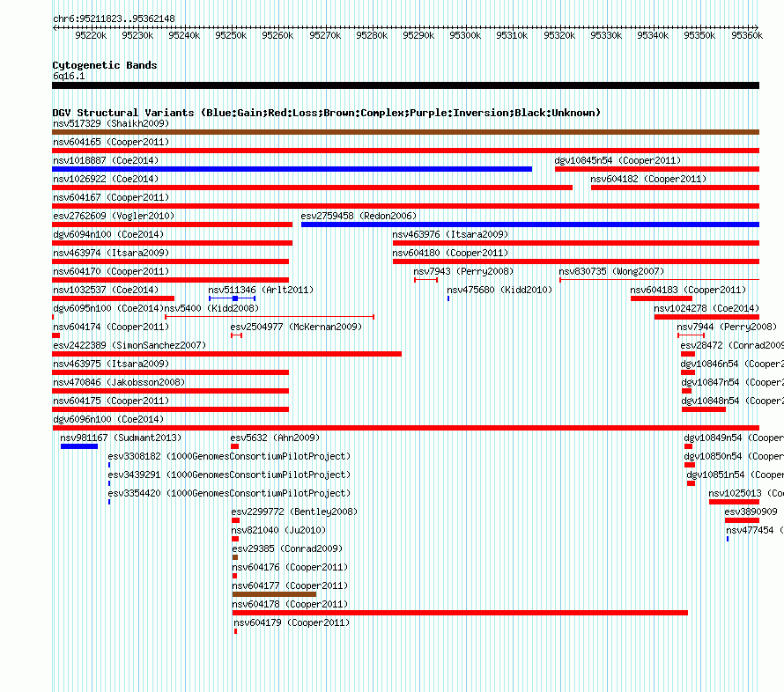Select nsv470846 (Jakobsson2008) label
Viewport: 784px width, 692px height.
click(119, 382)
